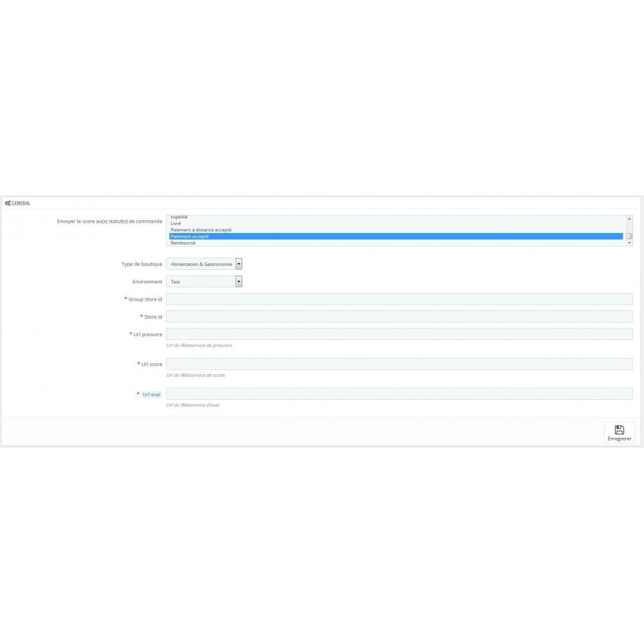The height and width of the screenshot is (644, 644).
Task: Focus the Store id field
Action: point(399,317)
